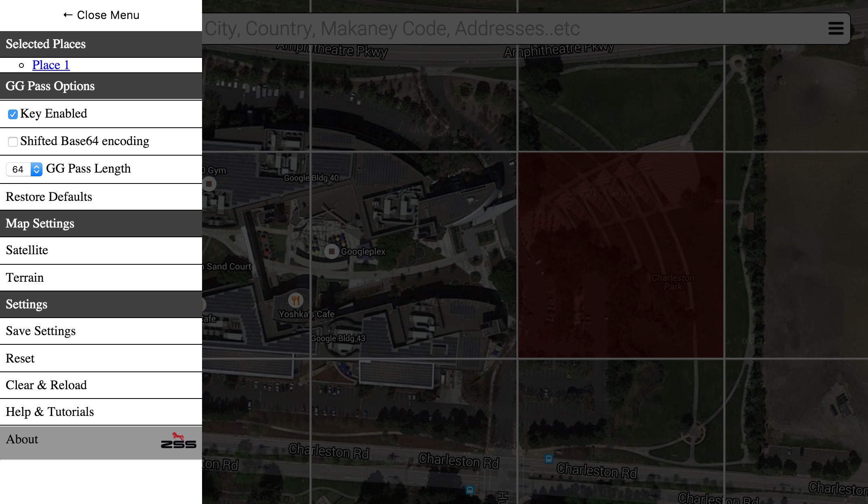This screenshot has width=868, height=504.
Task: Open the GG Pass Length dropdown
Action: tap(24, 169)
